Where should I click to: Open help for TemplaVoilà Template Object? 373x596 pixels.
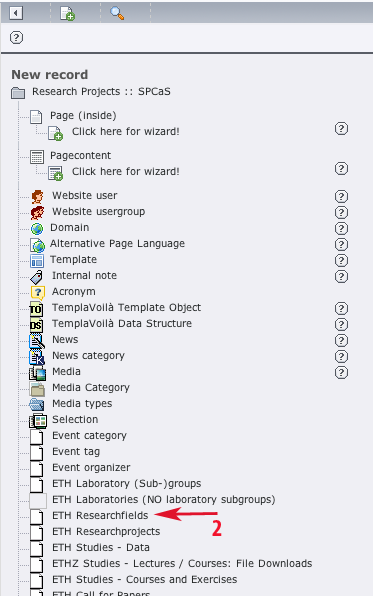(341, 308)
